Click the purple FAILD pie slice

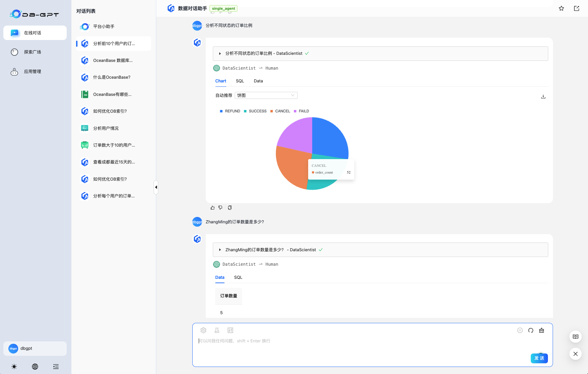click(x=298, y=136)
